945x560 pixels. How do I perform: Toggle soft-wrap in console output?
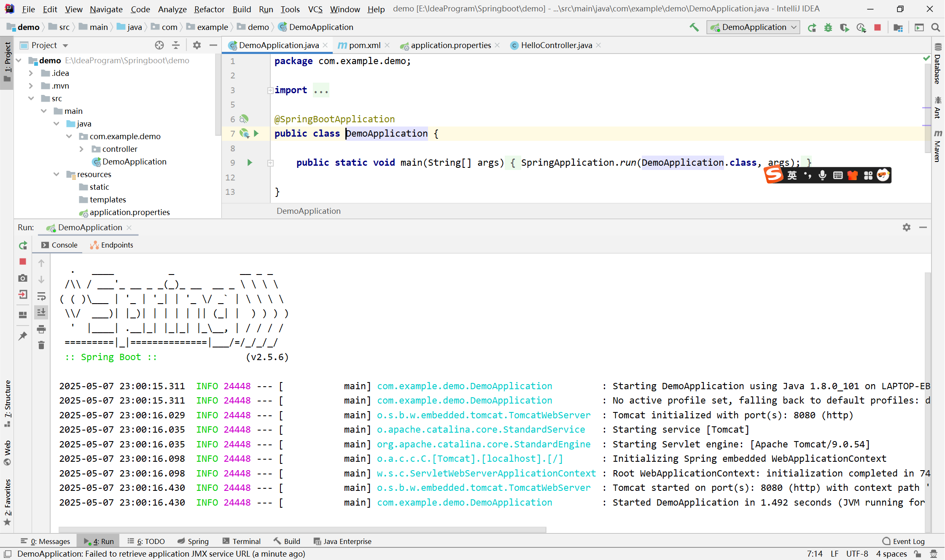pyautogui.click(x=41, y=296)
